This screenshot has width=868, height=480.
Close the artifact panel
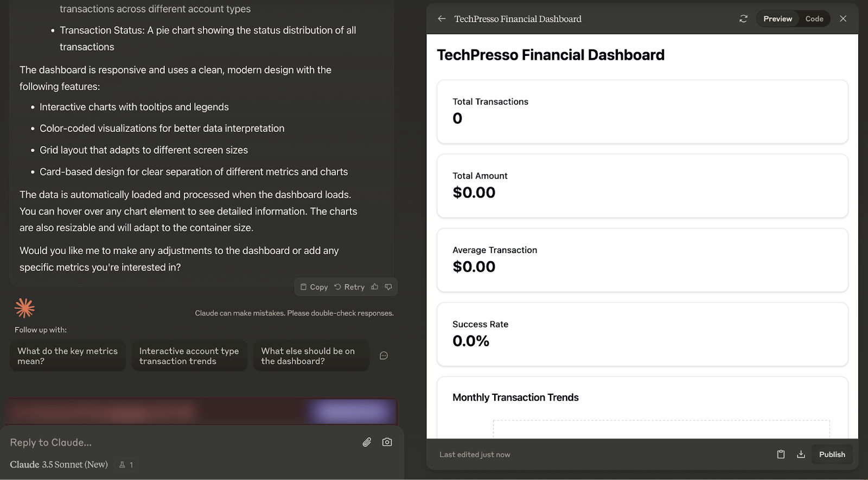click(843, 18)
